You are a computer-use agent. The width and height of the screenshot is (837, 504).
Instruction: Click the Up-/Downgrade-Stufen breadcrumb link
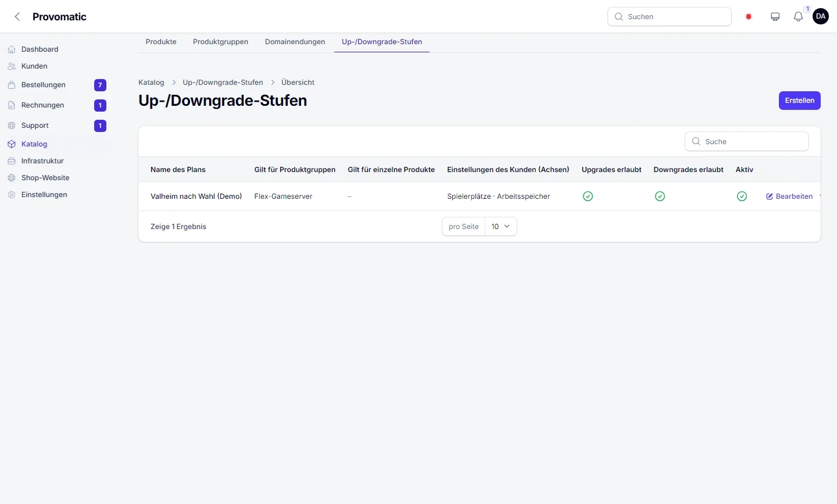[x=223, y=83]
